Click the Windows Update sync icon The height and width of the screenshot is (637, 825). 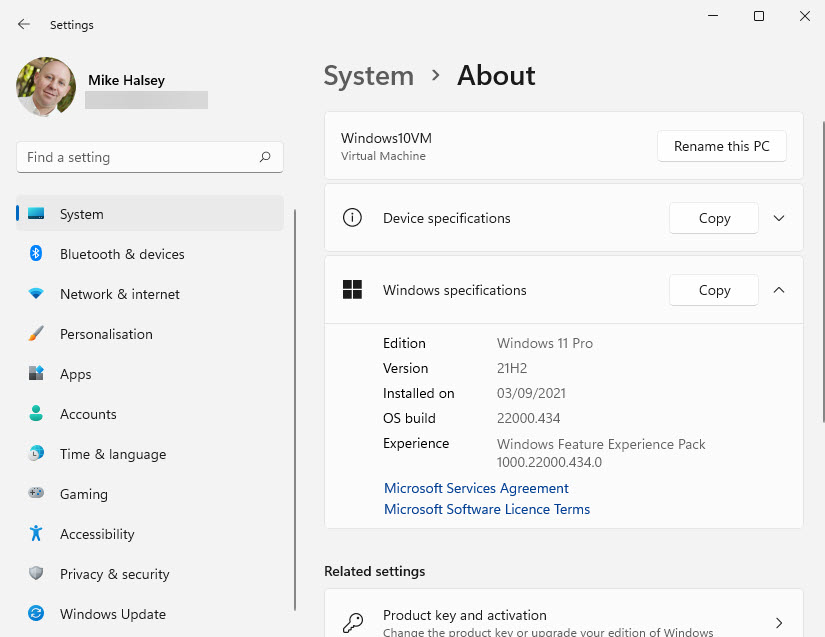click(36, 613)
